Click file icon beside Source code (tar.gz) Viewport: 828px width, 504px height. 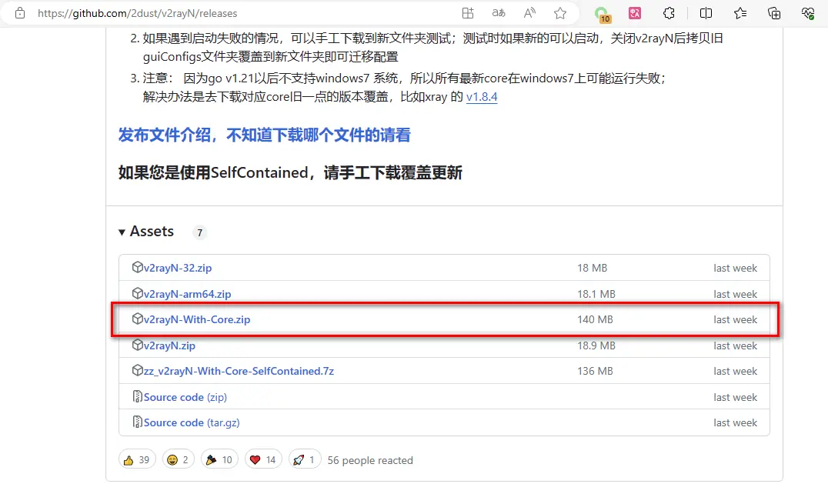point(137,422)
